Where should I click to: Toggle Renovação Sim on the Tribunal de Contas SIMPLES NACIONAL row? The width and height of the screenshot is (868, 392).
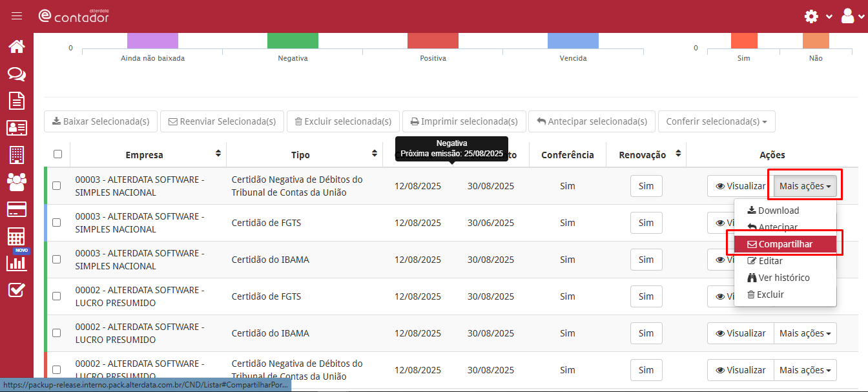point(646,186)
